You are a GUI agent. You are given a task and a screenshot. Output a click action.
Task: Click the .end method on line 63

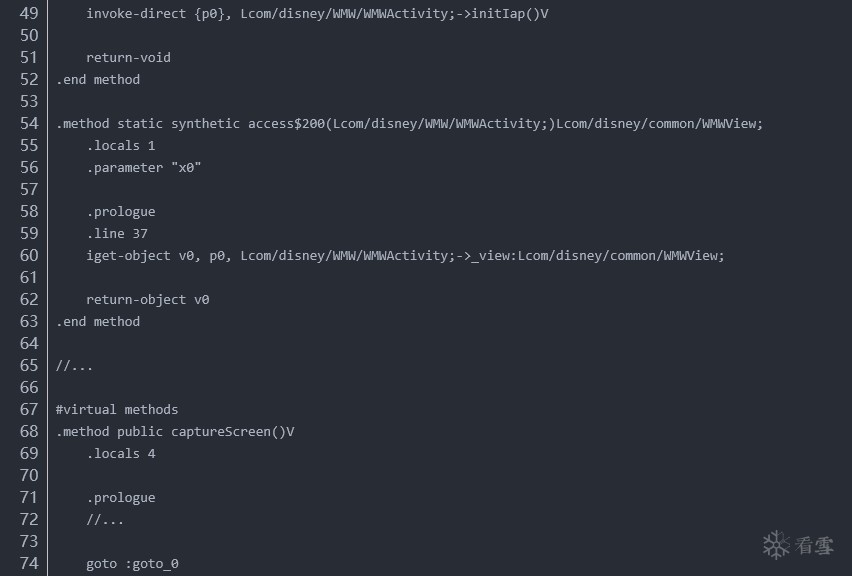[x=98, y=322]
